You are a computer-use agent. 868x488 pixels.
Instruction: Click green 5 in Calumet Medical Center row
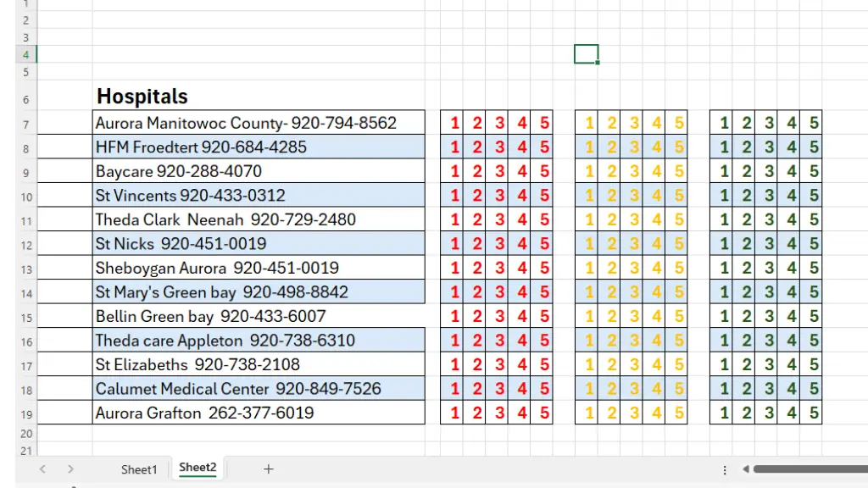click(813, 388)
